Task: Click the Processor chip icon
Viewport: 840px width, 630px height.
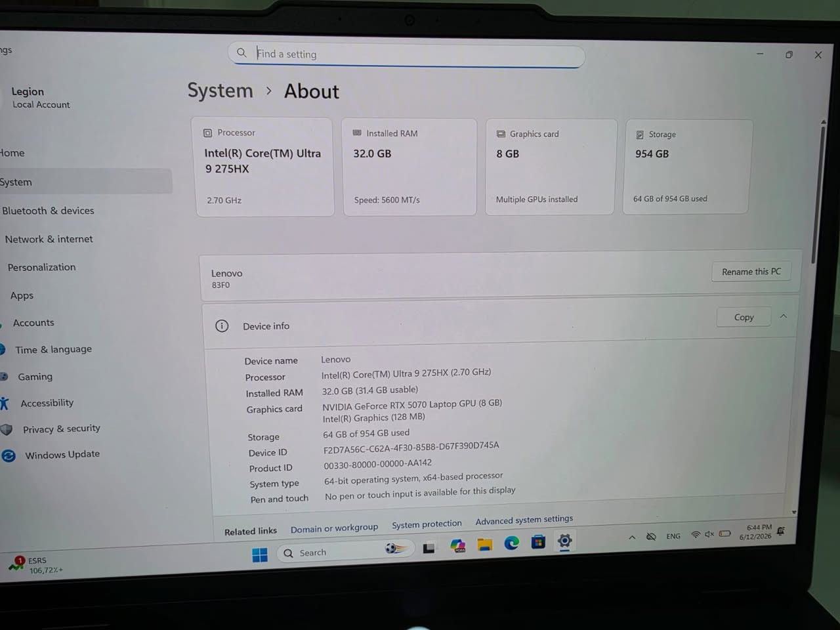Action: (x=207, y=133)
